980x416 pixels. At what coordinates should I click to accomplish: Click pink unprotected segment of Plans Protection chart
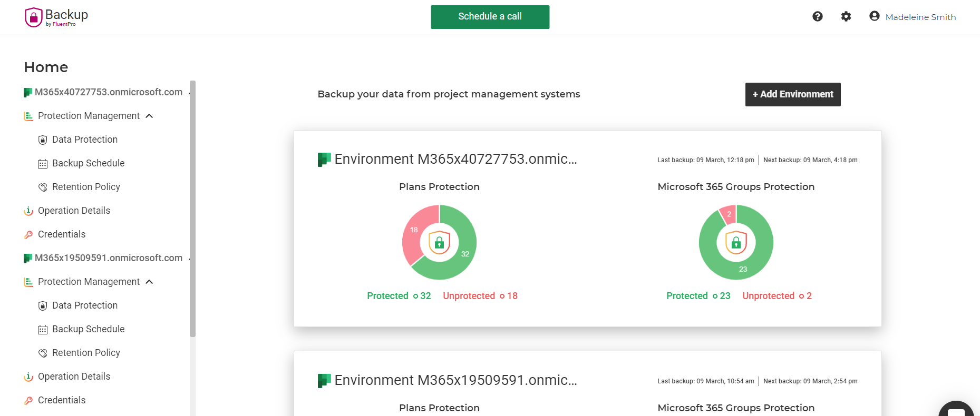[414, 230]
